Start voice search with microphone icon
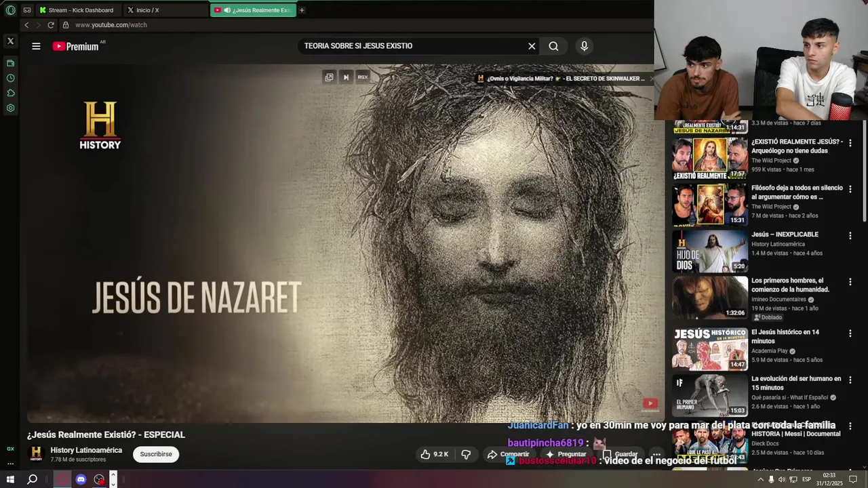The height and width of the screenshot is (488, 868). tap(584, 46)
